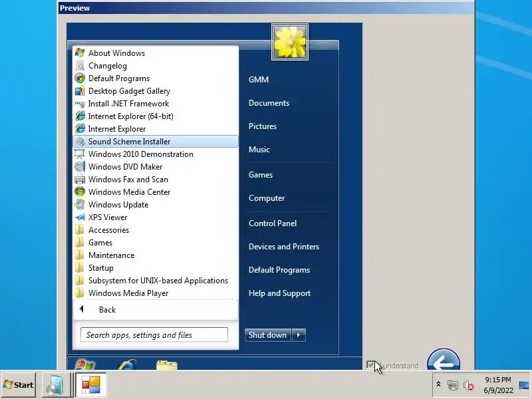Click the Windows 2010 Demonstration projector icon

coord(80,154)
